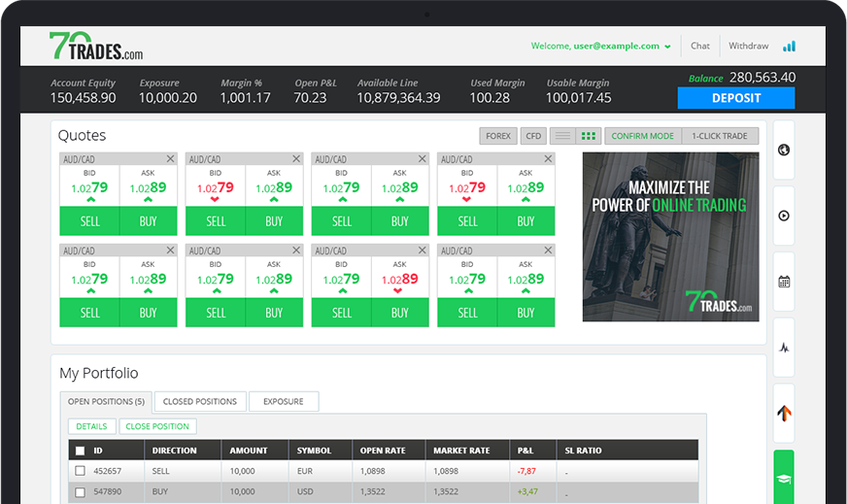This screenshot has width=847, height=504.
Task: Click the blue Deposit button
Action: [x=736, y=98]
